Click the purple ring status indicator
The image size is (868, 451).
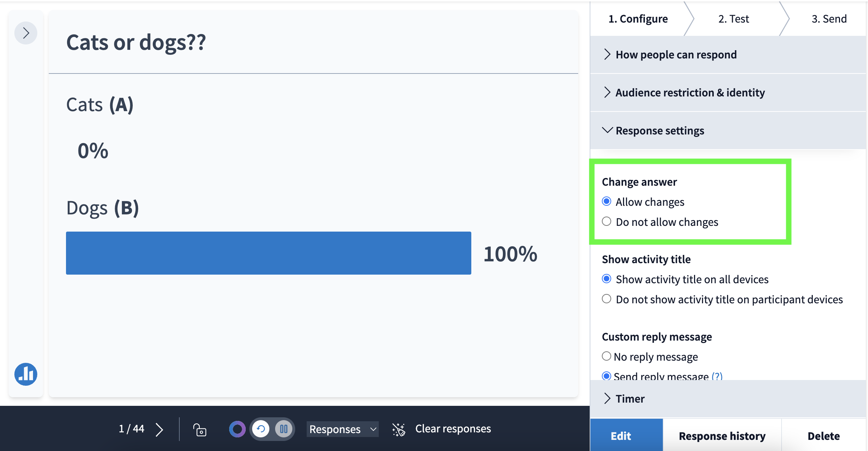point(237,429)
